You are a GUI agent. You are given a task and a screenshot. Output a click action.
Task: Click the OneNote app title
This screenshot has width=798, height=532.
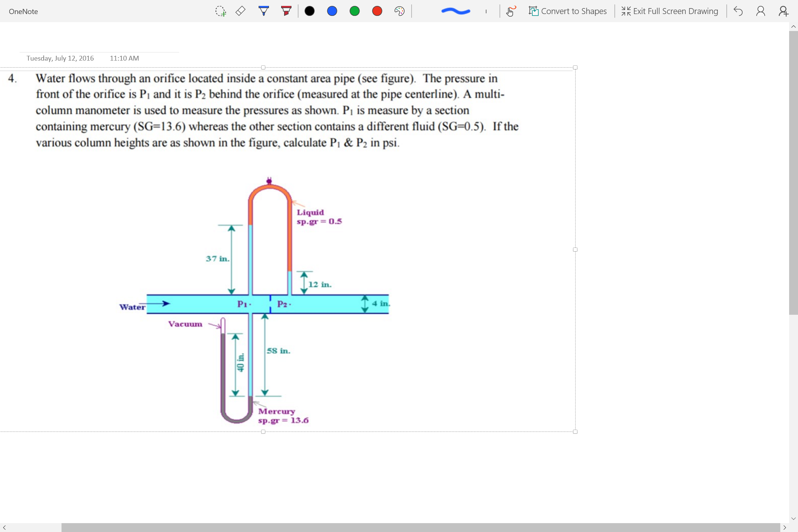(x=24, y=11)
